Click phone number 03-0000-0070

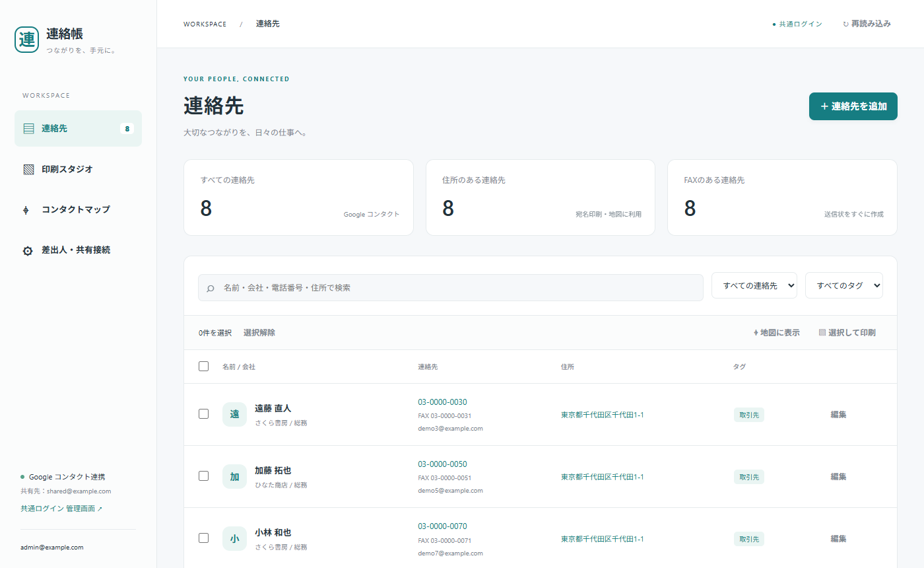tap(442, 526)
